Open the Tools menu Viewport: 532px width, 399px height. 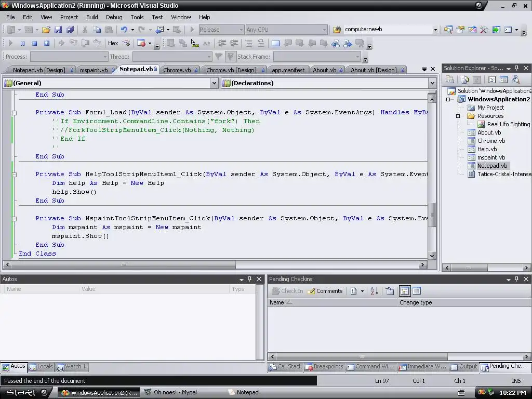(137, 17)
